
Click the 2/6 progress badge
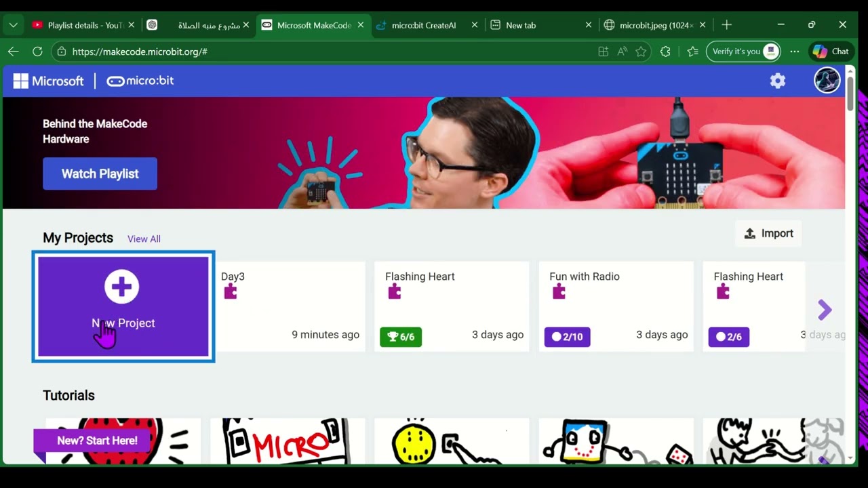click(x=729, y=337)
